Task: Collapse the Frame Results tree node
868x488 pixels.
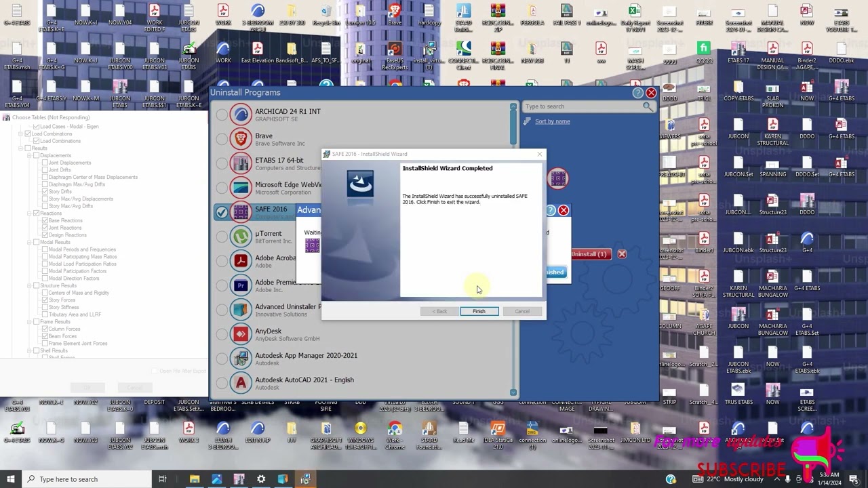Action: (29, 322)
